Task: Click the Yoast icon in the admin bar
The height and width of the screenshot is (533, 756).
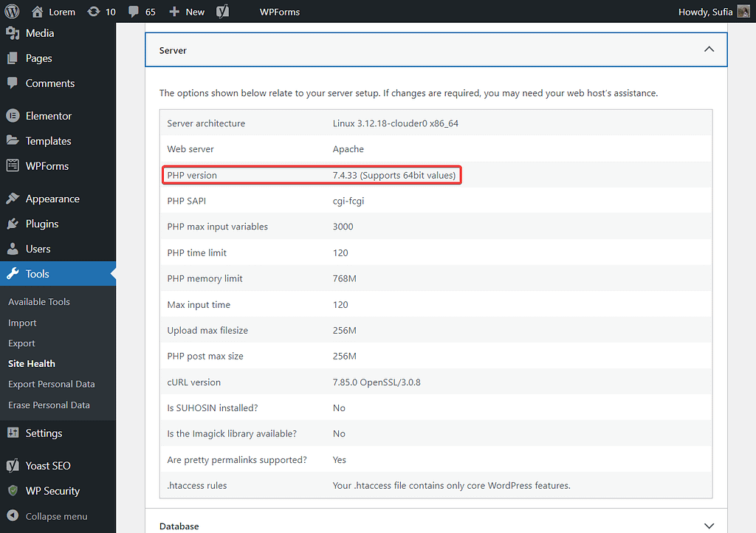Action: point(222,11)
